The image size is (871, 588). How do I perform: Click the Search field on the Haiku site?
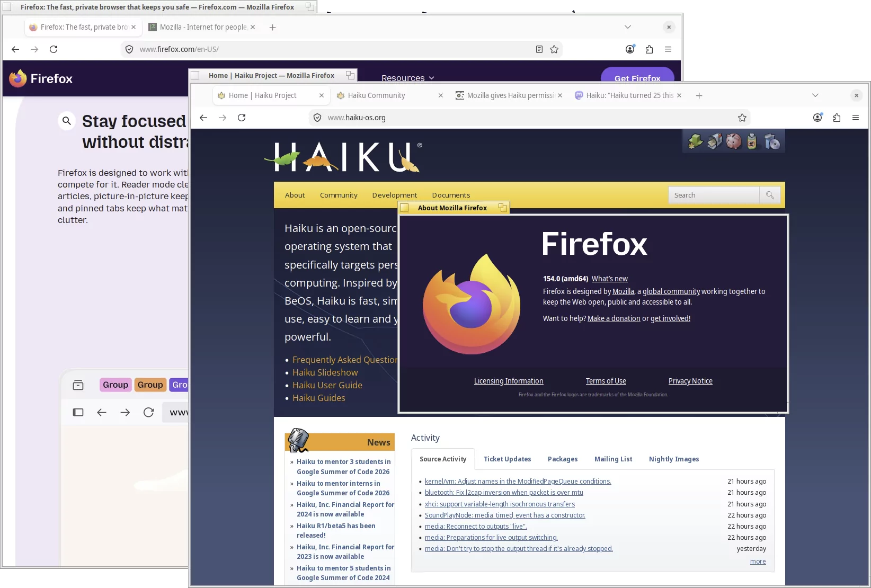(714, 195)
